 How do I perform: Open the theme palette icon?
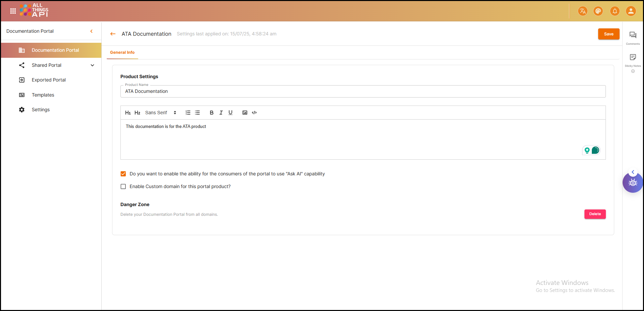[x=598, y=11]
